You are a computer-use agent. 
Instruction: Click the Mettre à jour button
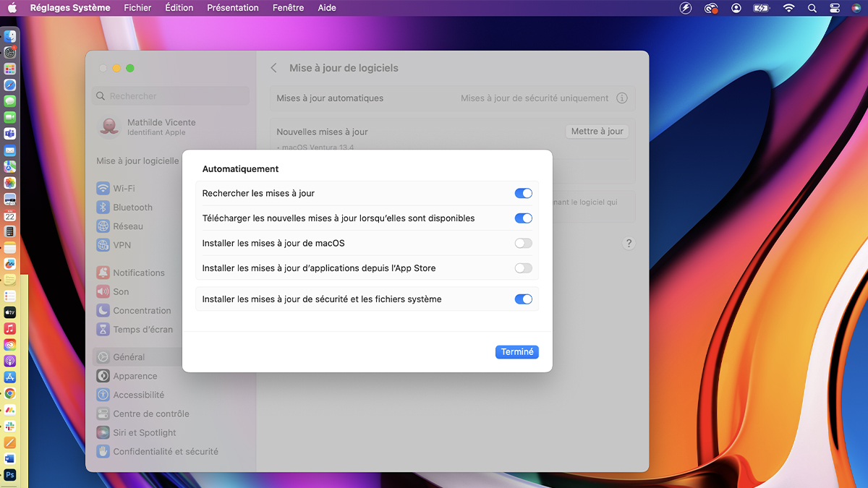[597, 132]
